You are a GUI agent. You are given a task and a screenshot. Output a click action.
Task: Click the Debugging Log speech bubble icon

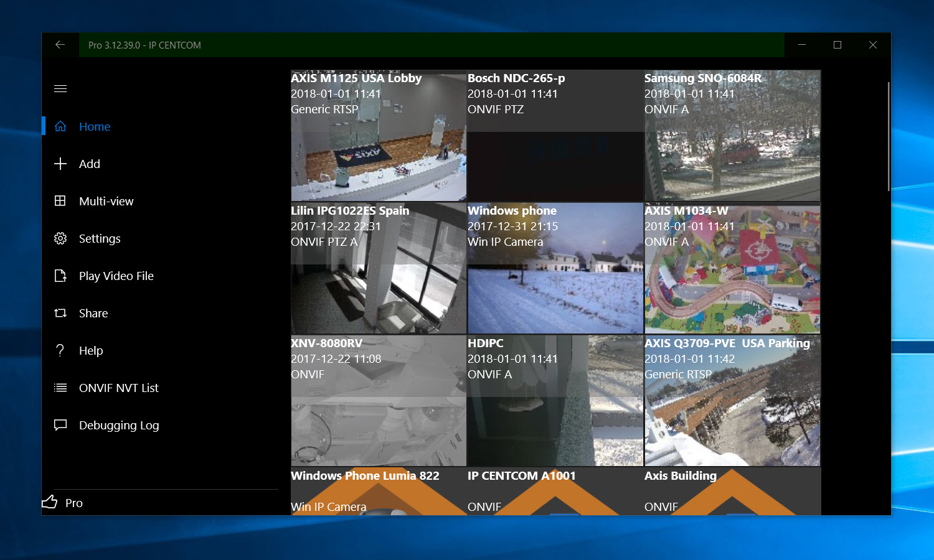point(60,425)
